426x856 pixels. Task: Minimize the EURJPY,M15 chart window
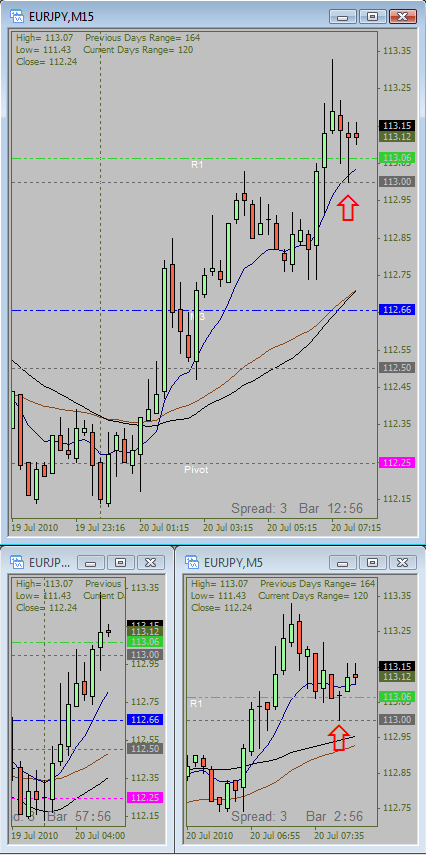[342, 16]
